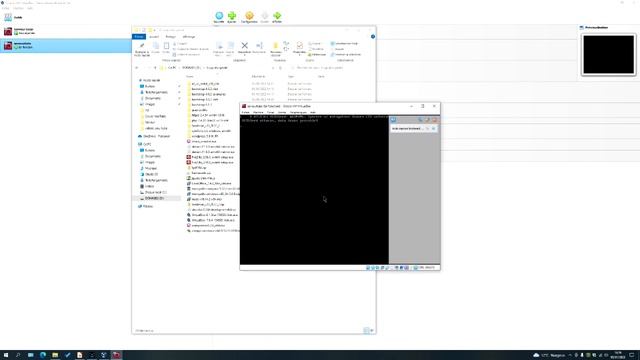Screen dimensions: 640x360
Task: Open Musique under Ce PC
Action: [x=151, y=168]
